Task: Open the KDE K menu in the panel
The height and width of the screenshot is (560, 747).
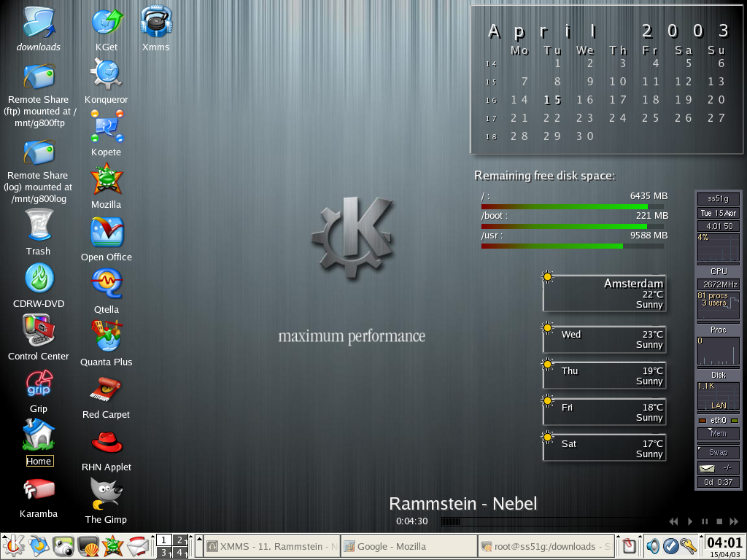Action: coord(13,546)
